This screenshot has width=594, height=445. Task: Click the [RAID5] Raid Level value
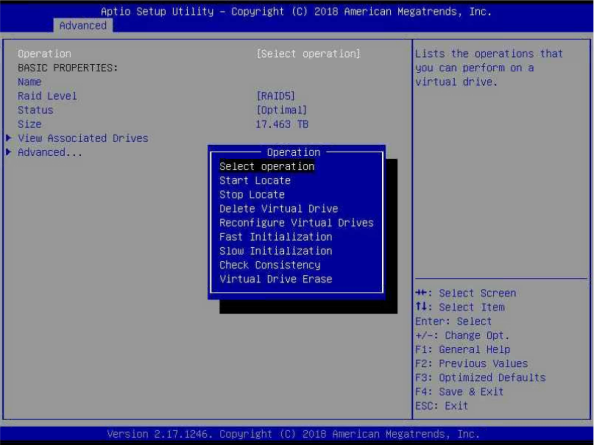pos(276,96)
